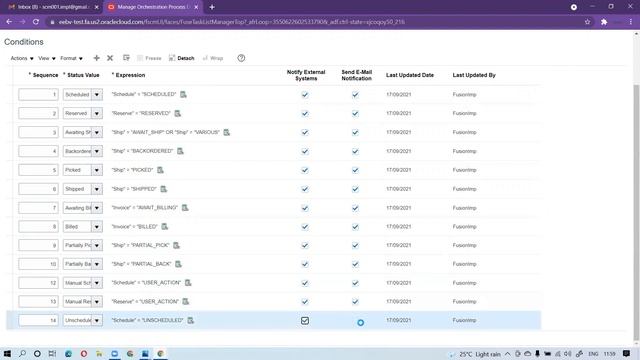Open expression editor for PICKED expression
Viewport: 640px width, 360px height.
(160, 170)
